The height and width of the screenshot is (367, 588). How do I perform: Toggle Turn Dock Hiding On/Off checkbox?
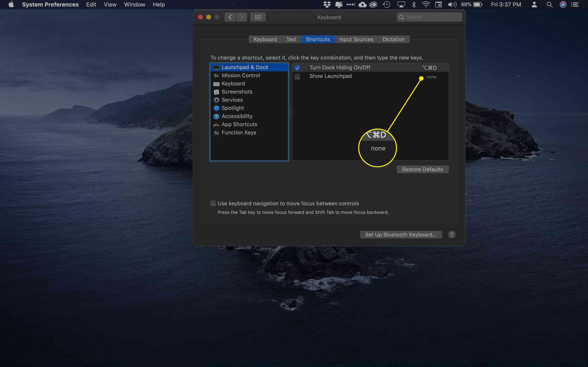tap(297, 67)
